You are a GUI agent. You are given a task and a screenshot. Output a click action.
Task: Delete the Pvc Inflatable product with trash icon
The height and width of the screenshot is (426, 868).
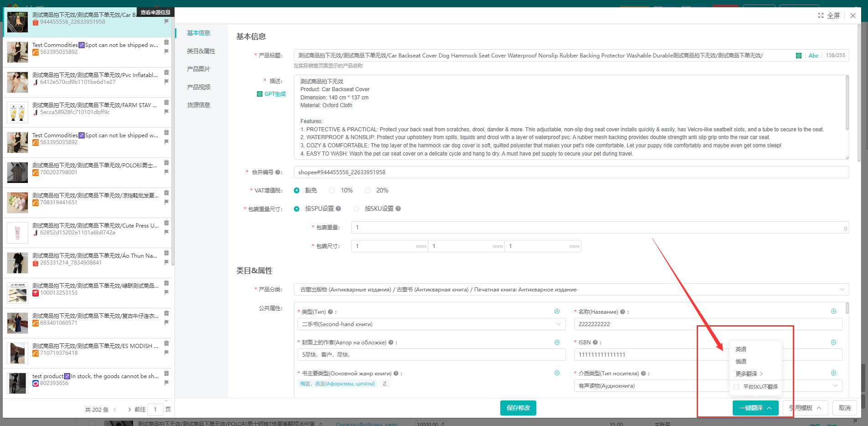(x=166, y=72)
